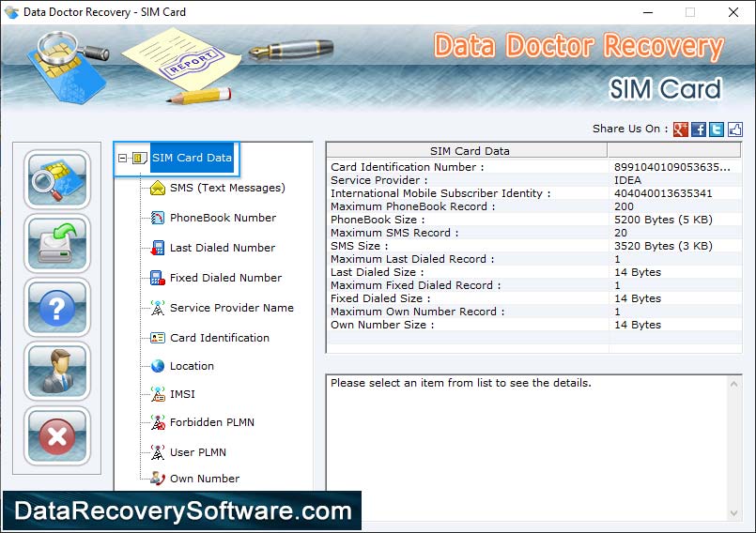756x533 pixels.
Task: Select Location tree entry
Action: pos(192,366)
